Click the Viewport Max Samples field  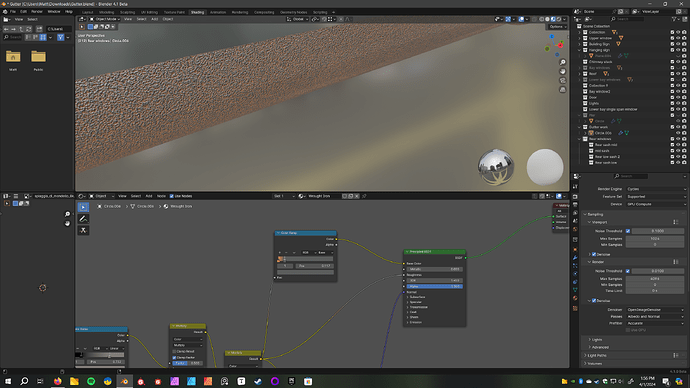(655, 239)
